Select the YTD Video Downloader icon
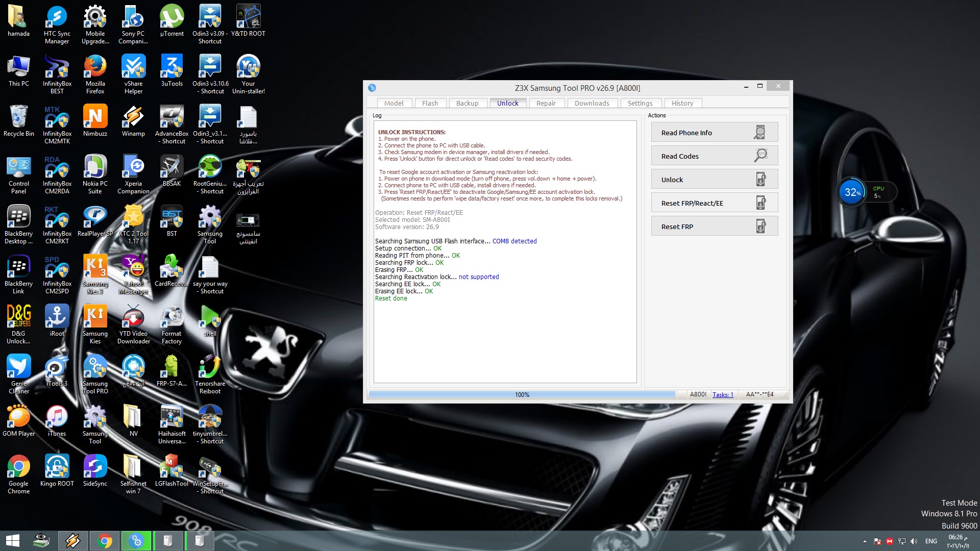 (x=133, y=325)
